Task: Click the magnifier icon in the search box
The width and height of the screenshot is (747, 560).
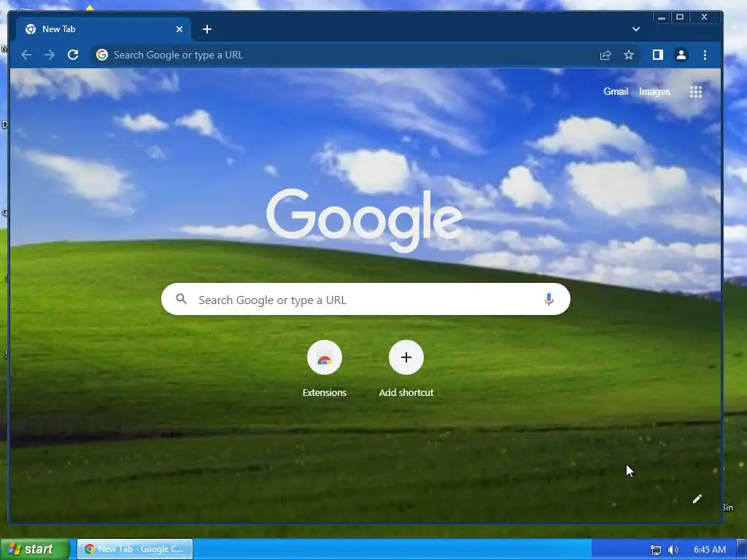Action: pyautogui.click(x=181, y=299)
